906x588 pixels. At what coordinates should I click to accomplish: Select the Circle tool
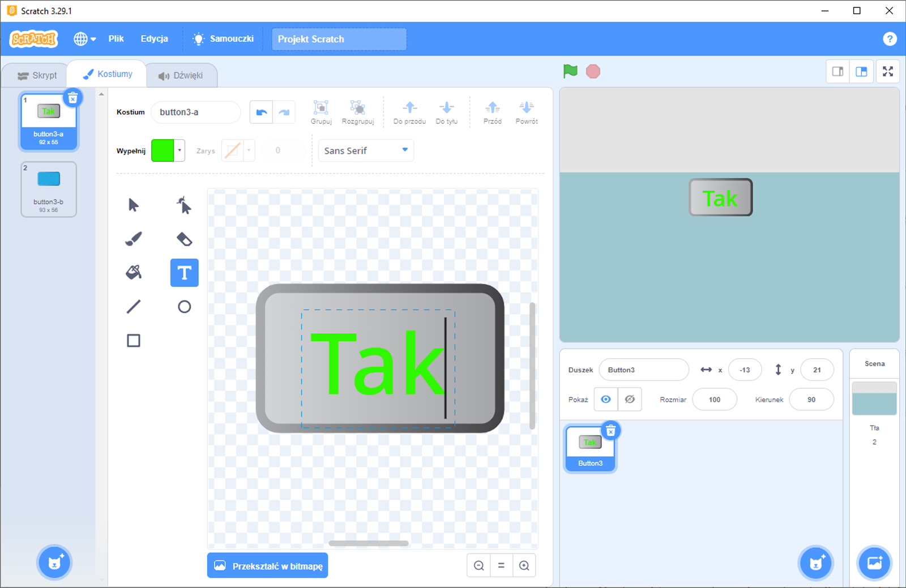point(184,307)
